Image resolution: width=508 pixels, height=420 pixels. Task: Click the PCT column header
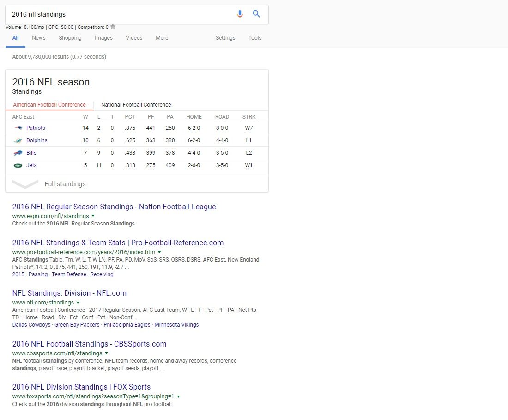(130, 116)
